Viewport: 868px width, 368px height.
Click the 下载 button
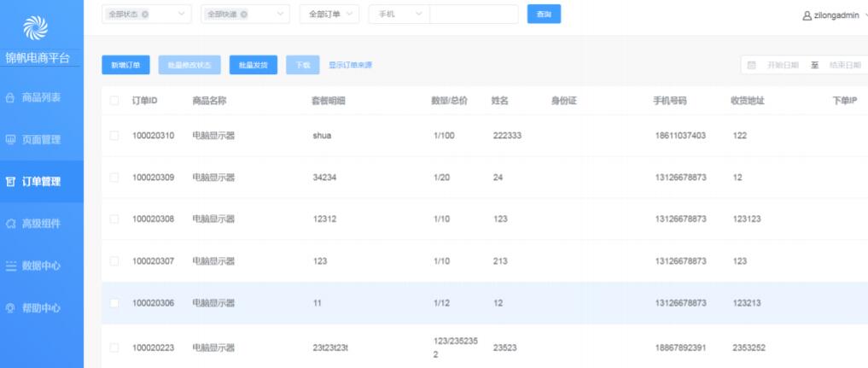point(303,65)
